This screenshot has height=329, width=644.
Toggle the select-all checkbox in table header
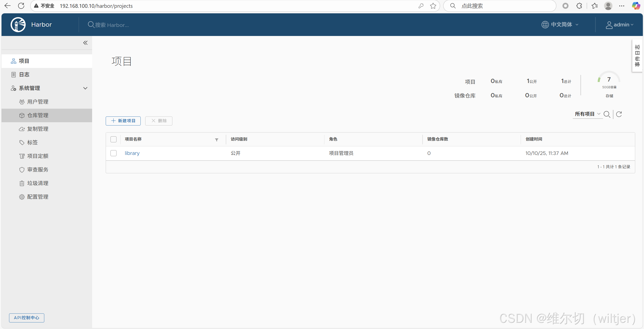113,139
